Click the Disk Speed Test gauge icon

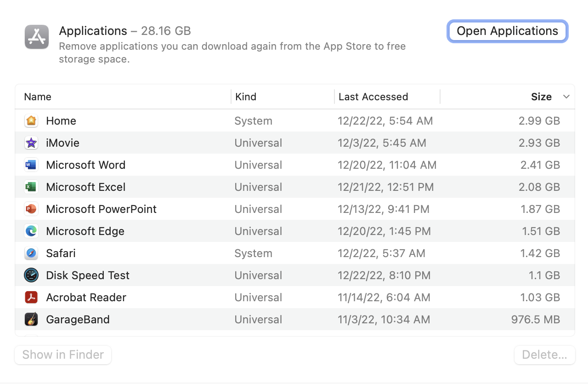[31, 275]
